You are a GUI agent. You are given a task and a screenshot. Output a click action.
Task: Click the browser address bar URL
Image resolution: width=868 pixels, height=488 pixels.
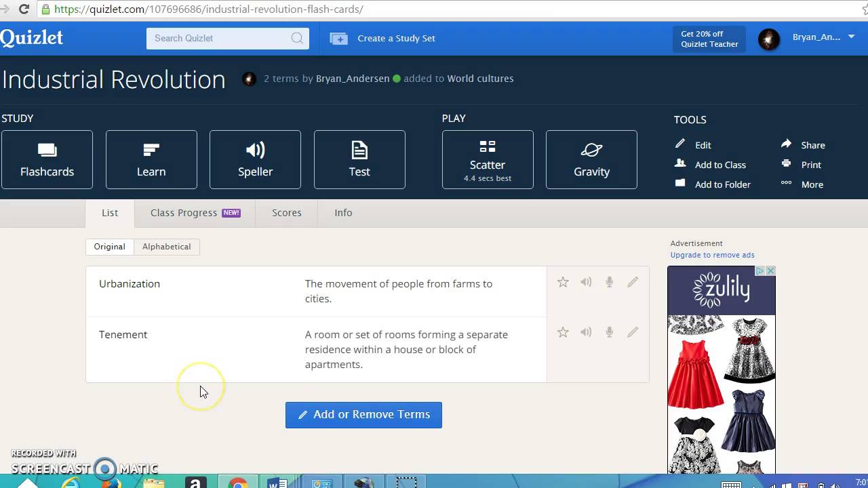click(209, 9)
